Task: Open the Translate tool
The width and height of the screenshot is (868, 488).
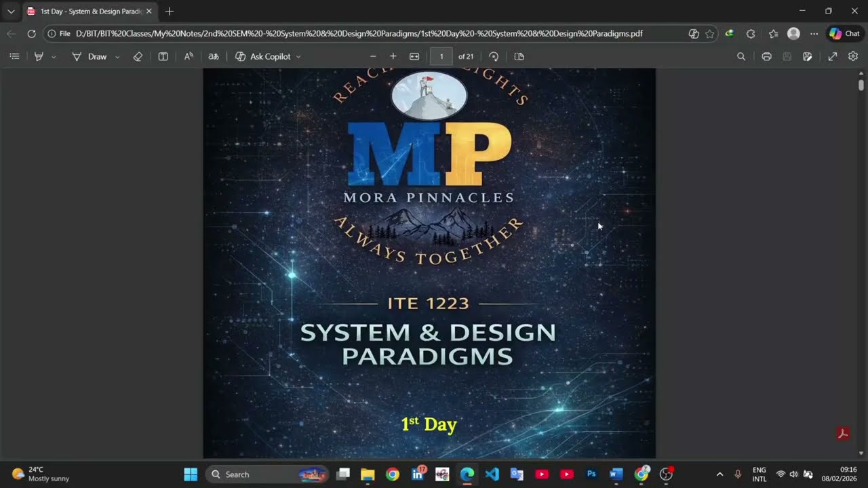Action: [x=214, y=56]
